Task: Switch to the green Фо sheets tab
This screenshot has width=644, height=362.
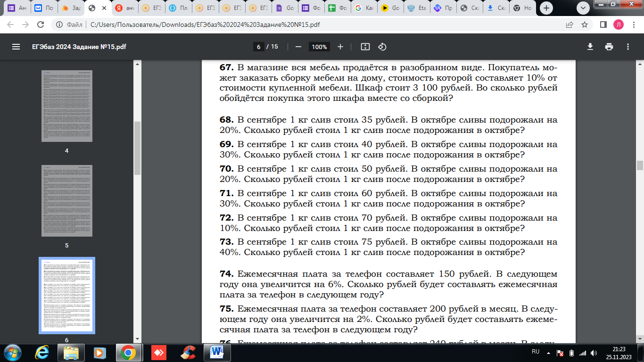Action: tap(339, 8)
